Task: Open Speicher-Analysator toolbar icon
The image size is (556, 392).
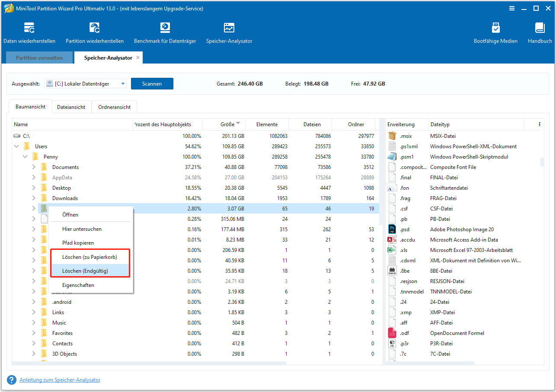Action: point(229,29)
